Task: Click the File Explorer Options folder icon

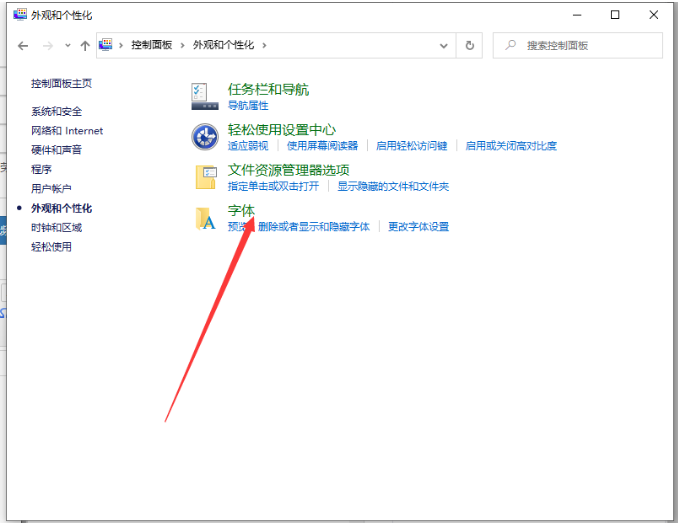Action: click(205, 177)
